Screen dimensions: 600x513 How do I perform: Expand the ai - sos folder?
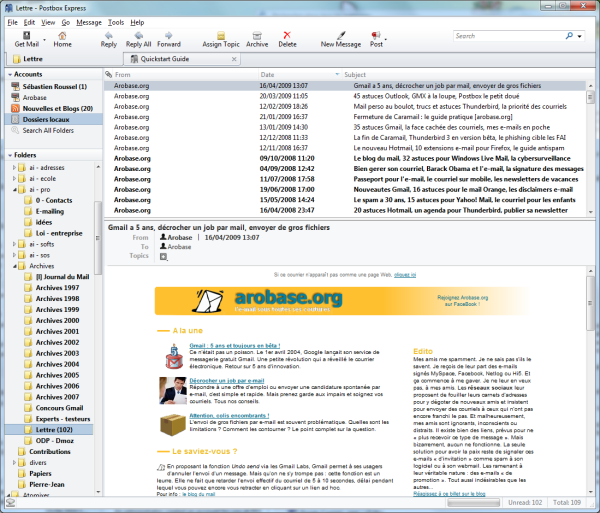pos(14,255)
